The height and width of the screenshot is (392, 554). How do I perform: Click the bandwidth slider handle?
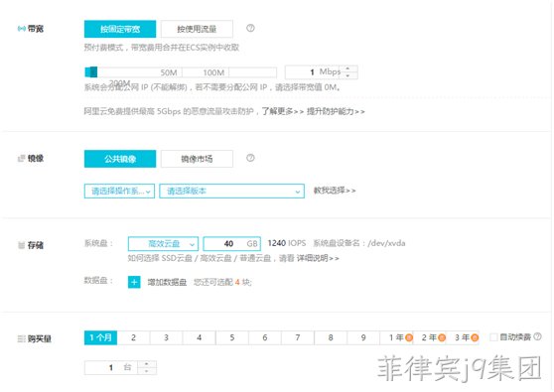pyautogui.click(x=91, y=72)
